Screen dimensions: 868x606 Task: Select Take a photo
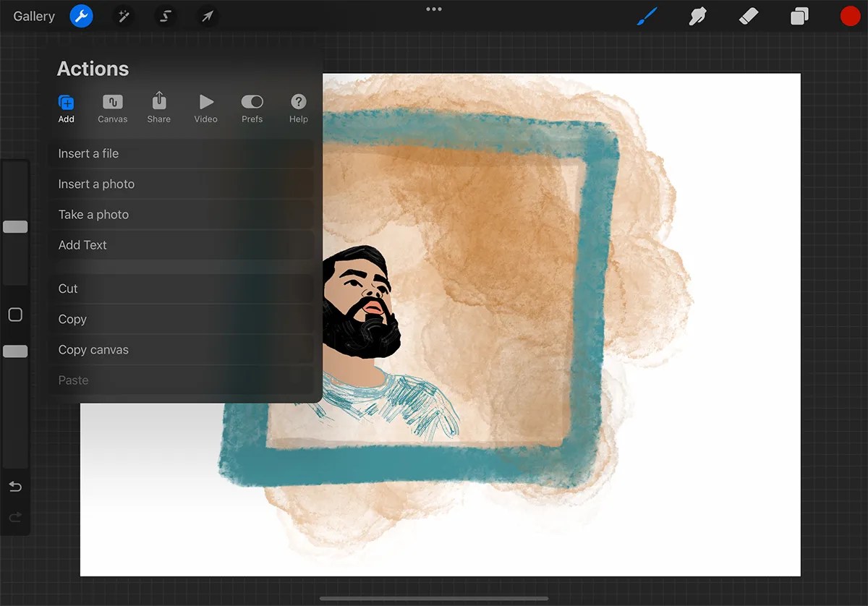tap(93, 214)
